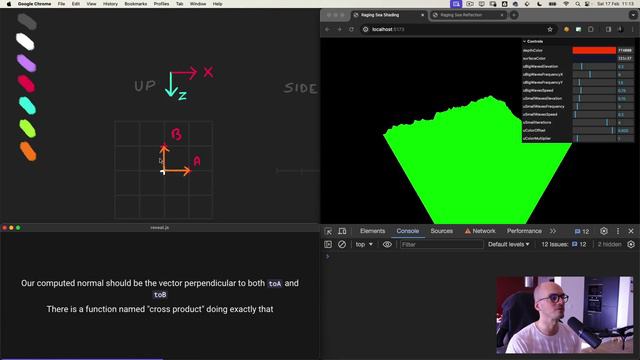This screenshot has width=640, height=360.
Task: Click the localhost address bar
Action: tap(457, 29)
